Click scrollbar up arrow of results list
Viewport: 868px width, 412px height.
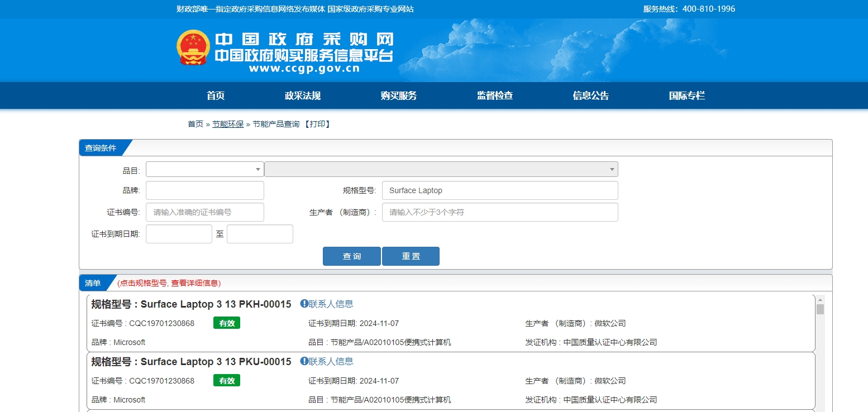click(x=820, y=299)
